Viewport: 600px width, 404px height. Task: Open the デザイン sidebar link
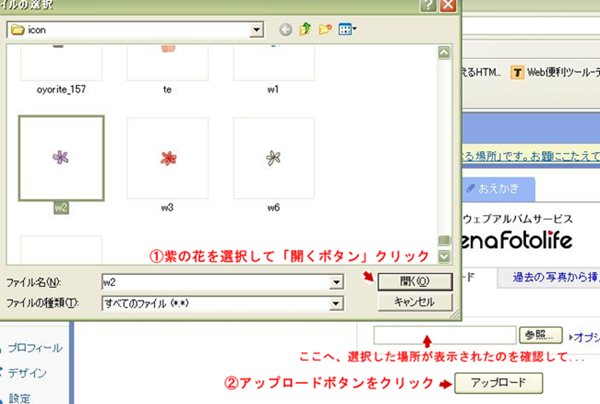point(27,372)
